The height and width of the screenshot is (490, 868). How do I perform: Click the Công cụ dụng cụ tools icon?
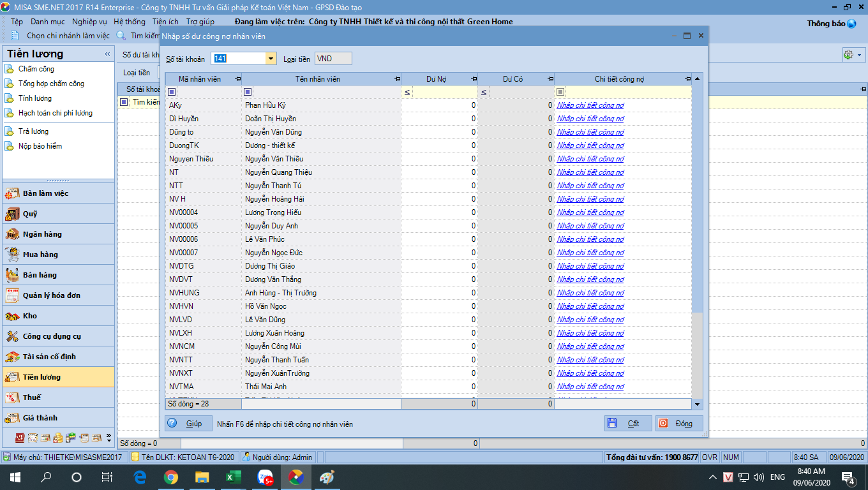12,336
